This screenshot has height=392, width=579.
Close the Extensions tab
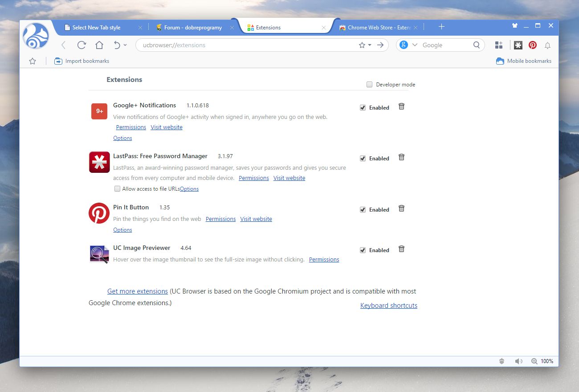point(324,28)
